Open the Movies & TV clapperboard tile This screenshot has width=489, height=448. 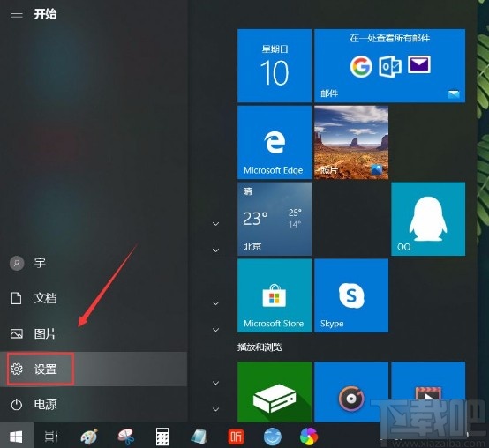pyautogui.click(x=428, y=392)
